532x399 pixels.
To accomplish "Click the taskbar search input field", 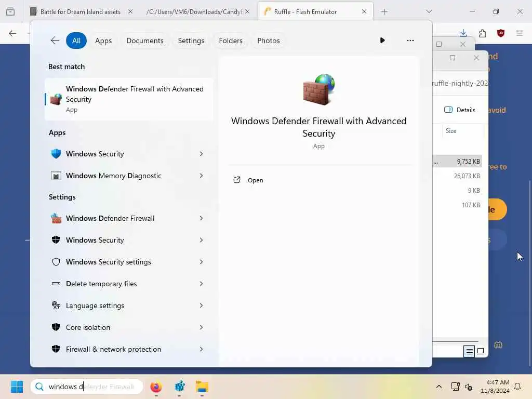I will (x=87, y=387).
